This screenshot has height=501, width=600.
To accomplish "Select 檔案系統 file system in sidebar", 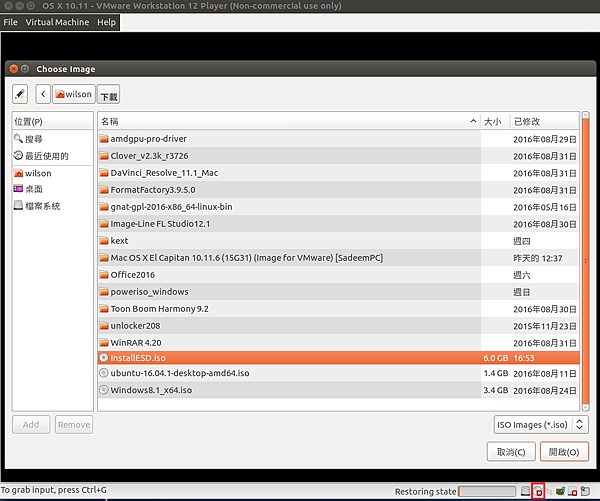I will (52, 206).
